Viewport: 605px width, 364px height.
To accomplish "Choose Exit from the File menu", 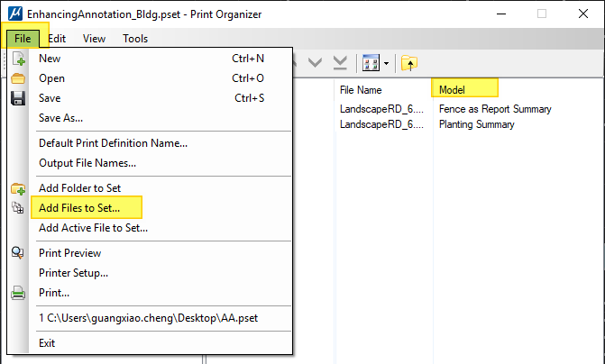I will 47,343.
